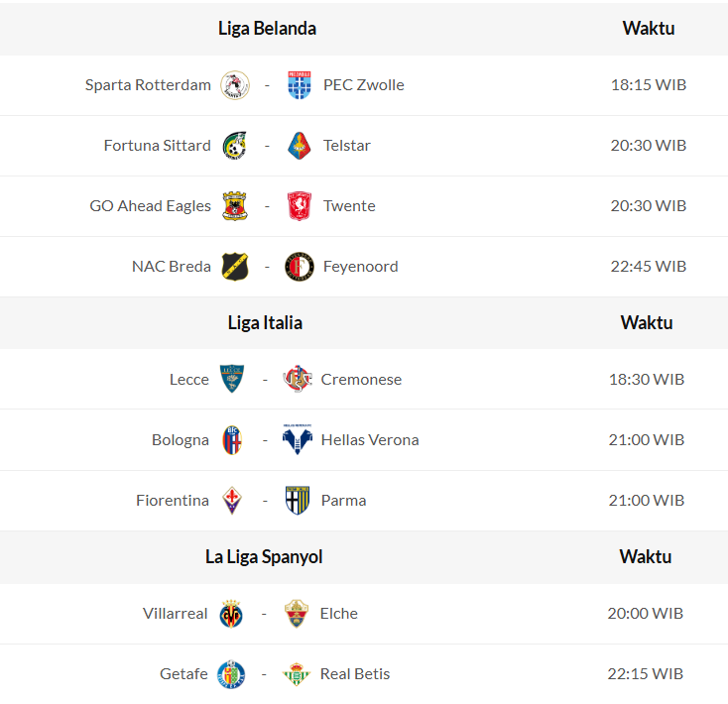
Task: Click the Liga Italia heading
Action: (265, 323)
